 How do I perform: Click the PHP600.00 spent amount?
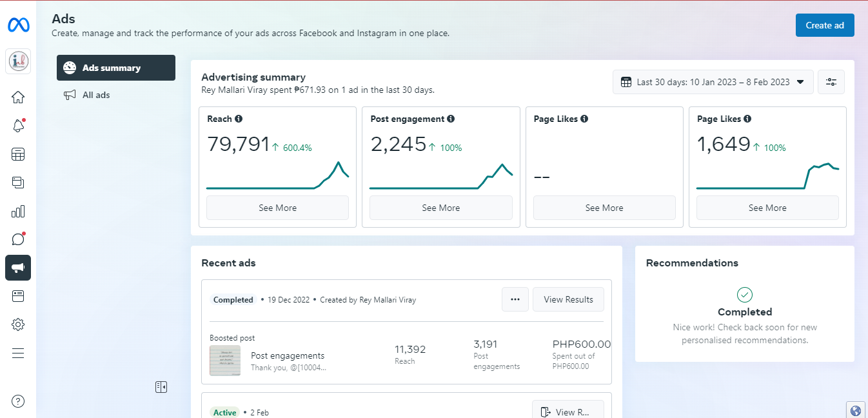[582, 344]
